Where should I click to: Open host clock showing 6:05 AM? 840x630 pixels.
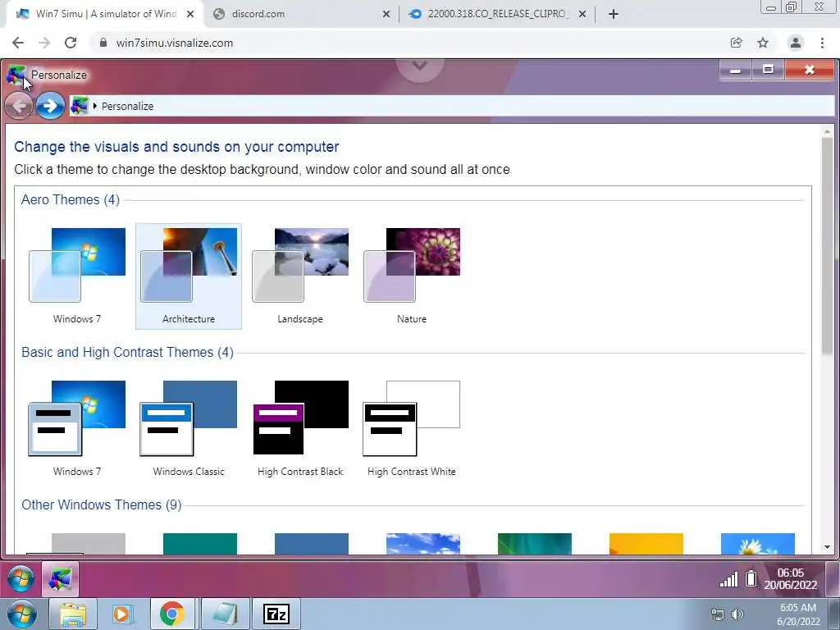798,614
